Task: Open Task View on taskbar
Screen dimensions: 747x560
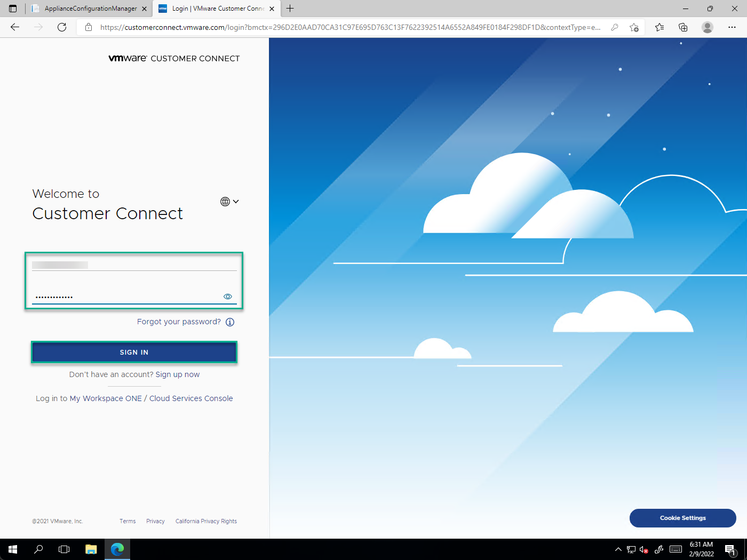Action: [64, 549]
